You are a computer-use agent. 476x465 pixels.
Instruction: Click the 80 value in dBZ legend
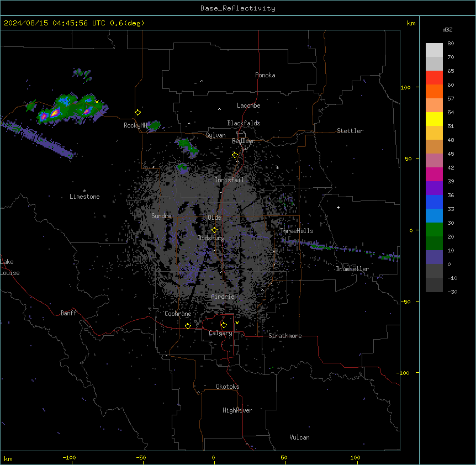(x=451, y=44)
